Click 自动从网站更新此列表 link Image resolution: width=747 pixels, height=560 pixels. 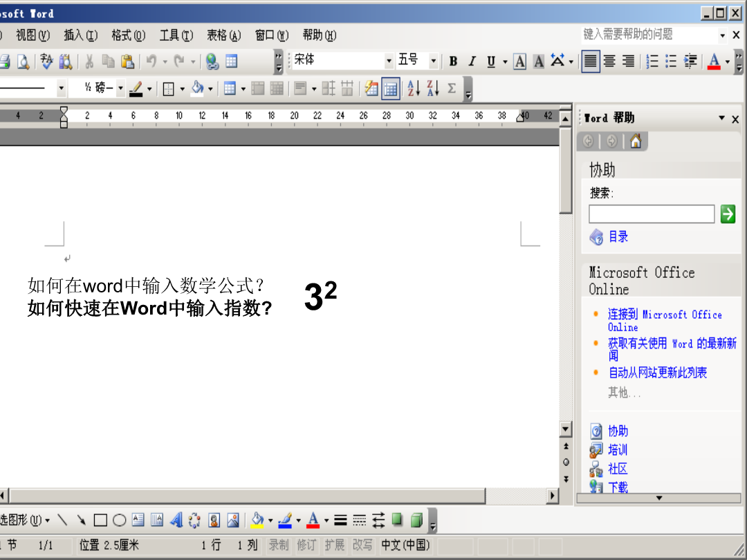pos(658,373)
